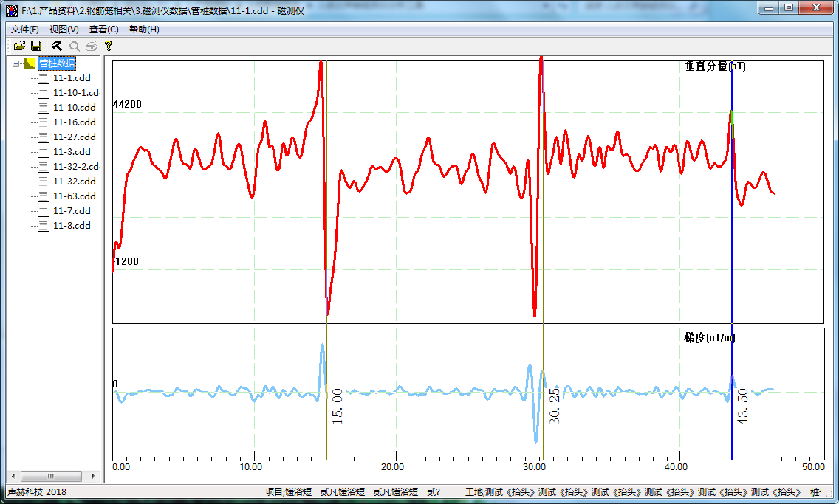Click the magnifier zoom toolbar icon
The image size is (839, 504).
tap(74, 46)
